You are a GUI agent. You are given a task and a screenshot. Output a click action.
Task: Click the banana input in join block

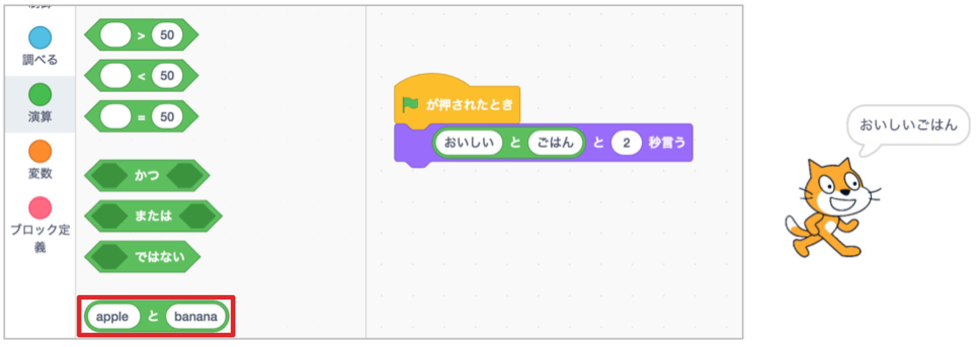pos(195,317)
